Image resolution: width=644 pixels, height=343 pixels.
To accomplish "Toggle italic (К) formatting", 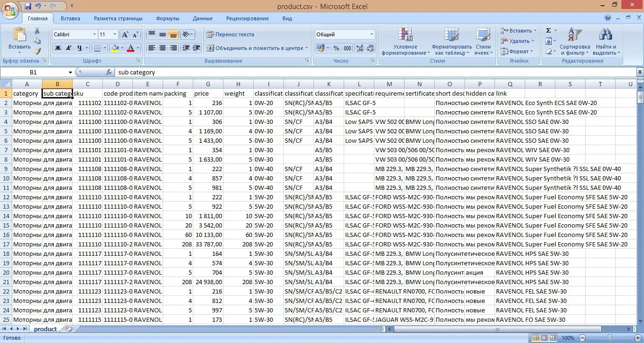I will pyautogui.click(x=68, y=48).
